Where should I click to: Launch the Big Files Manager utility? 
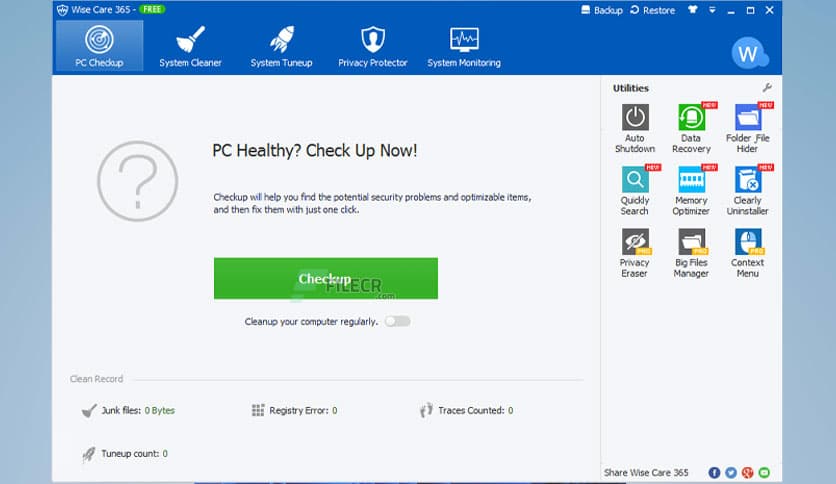tap(692, 253)
